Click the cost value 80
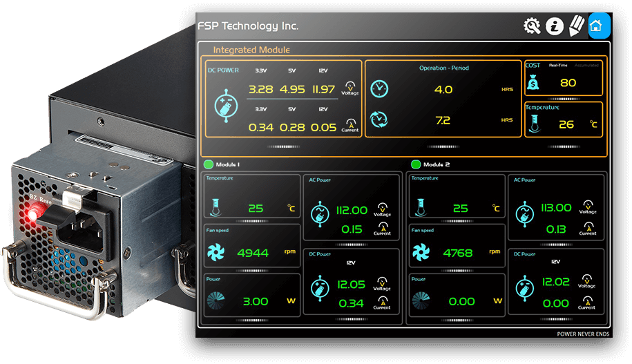The width and height of the screenshot is (632, 364). (x=568, y=83)
